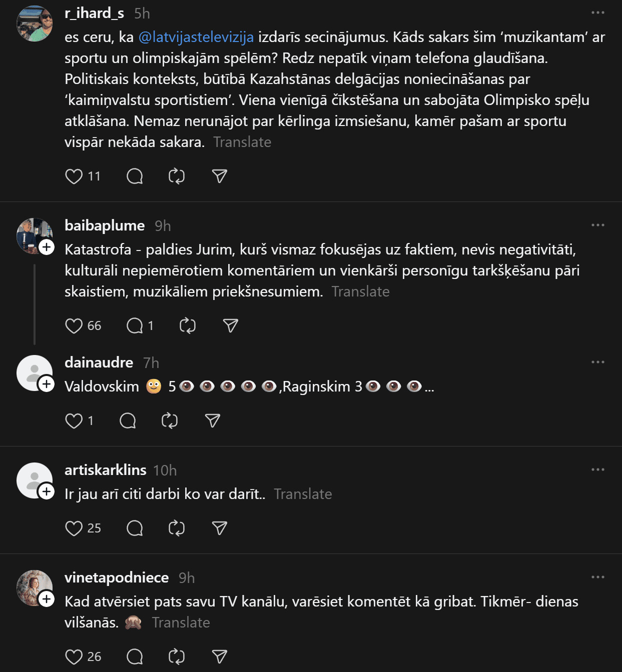
Task: Open r_ihard_s profile picture
Action: pos(35,23)
